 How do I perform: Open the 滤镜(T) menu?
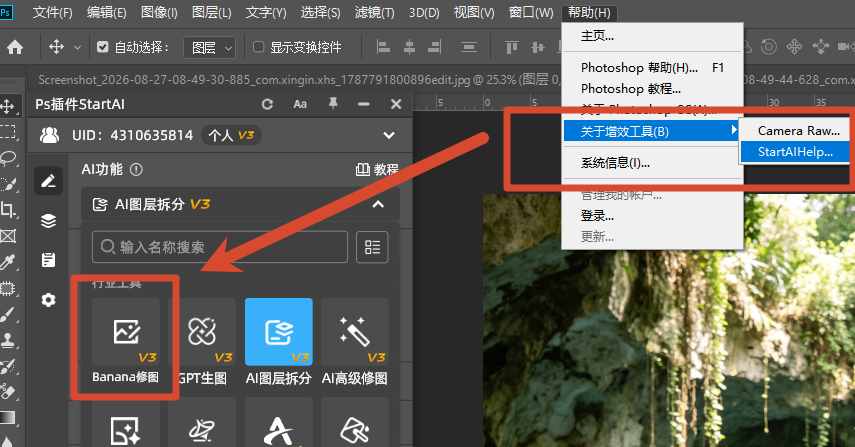click(x=374, y=12)
